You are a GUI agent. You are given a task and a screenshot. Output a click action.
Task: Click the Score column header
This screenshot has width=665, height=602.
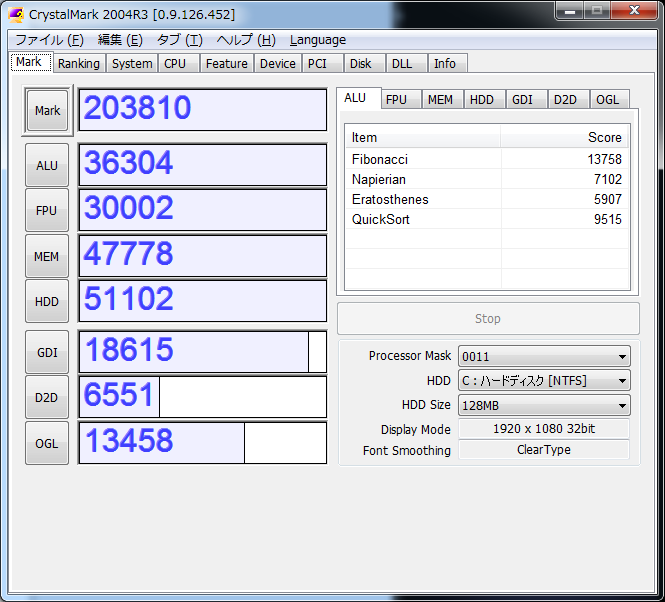(x=565, y=137)
